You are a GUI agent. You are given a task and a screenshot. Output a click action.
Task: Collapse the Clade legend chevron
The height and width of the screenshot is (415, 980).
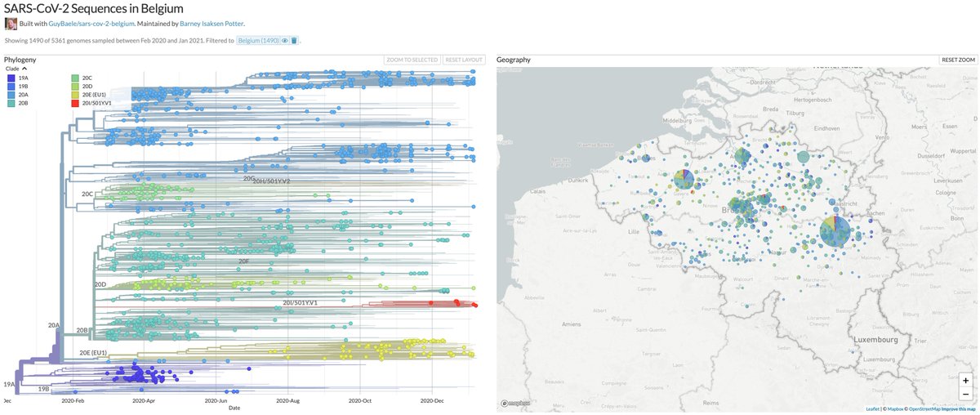24,69
